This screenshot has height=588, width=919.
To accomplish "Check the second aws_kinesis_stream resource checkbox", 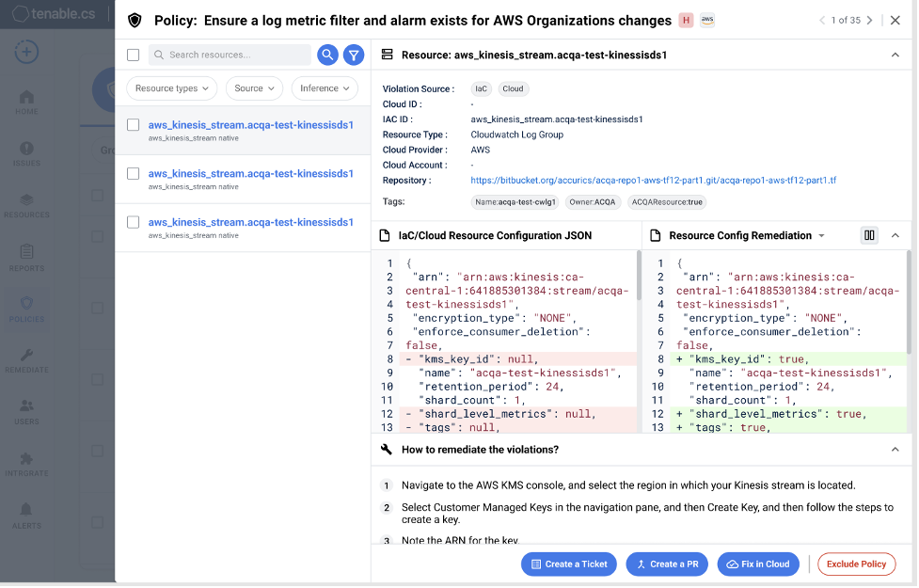I will click(x=133, y=173).
